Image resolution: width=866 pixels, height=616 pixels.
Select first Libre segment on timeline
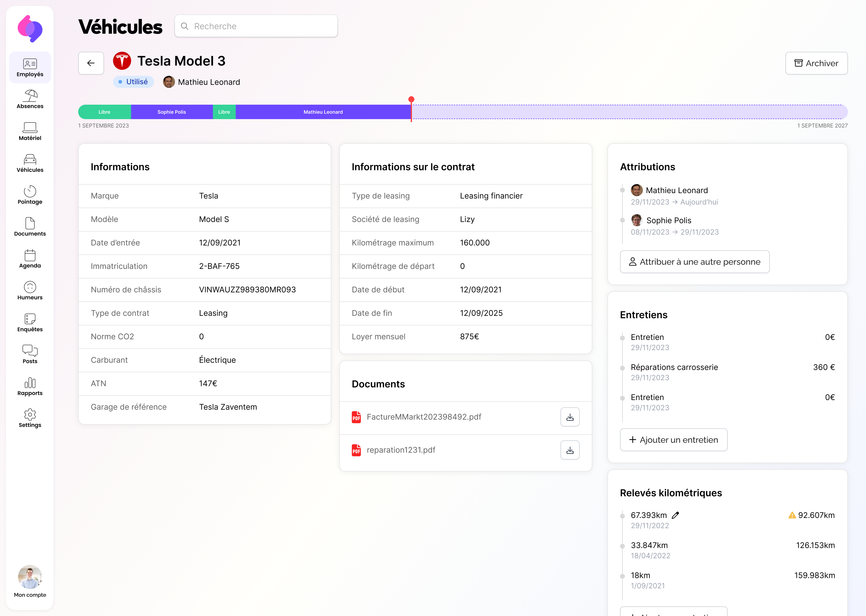tap(105, 112)
